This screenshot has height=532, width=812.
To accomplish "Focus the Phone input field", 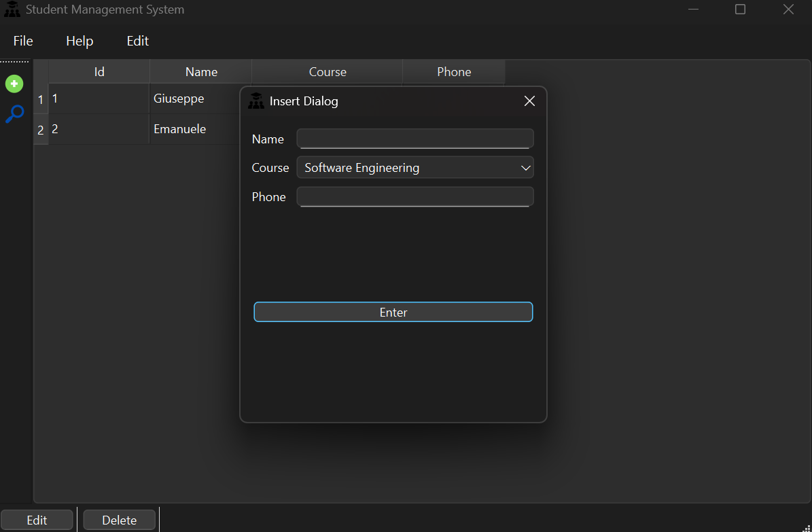I will tap(414, 197).
